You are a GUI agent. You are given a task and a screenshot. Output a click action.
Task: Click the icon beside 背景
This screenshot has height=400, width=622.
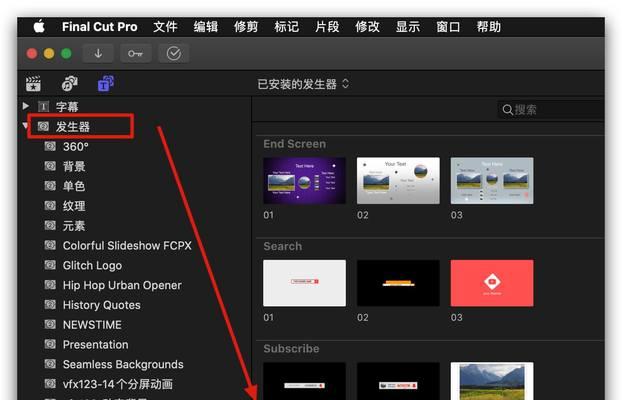pos(50,166)
